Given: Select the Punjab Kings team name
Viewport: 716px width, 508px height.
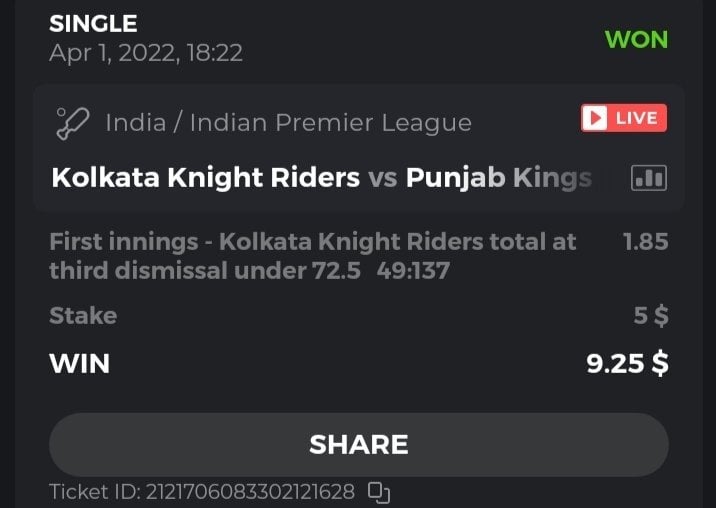Looking at the screenshot, I should (498, 178).
